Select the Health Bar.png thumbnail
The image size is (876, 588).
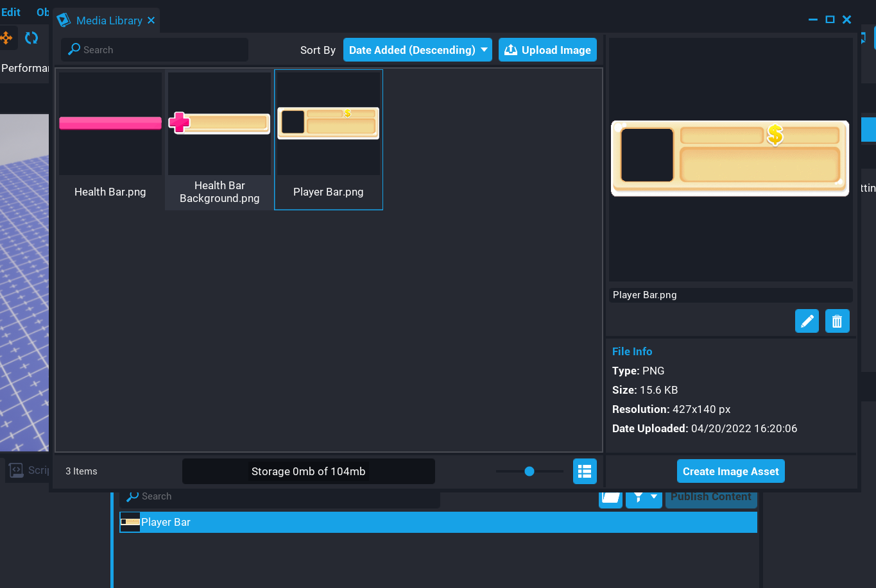110,122
